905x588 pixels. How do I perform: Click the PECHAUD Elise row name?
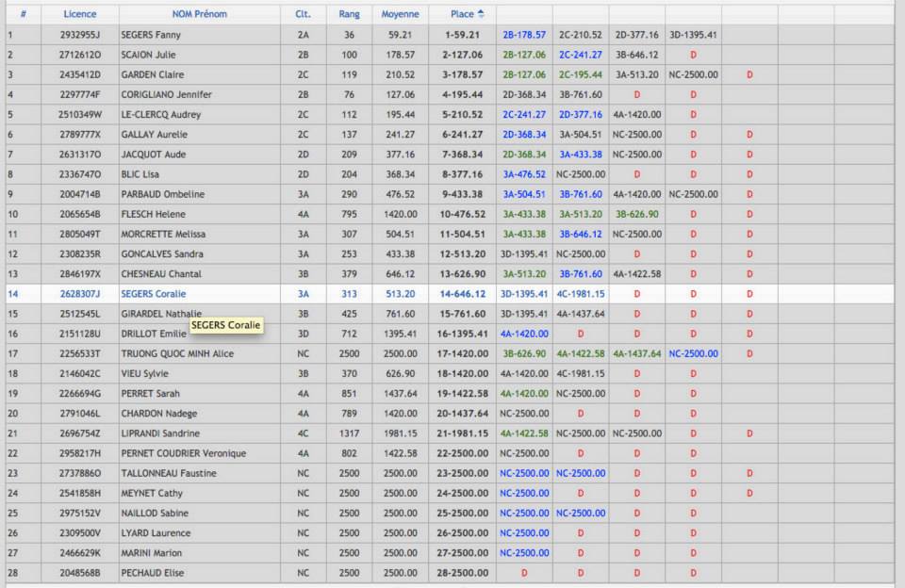coord(153,573)
